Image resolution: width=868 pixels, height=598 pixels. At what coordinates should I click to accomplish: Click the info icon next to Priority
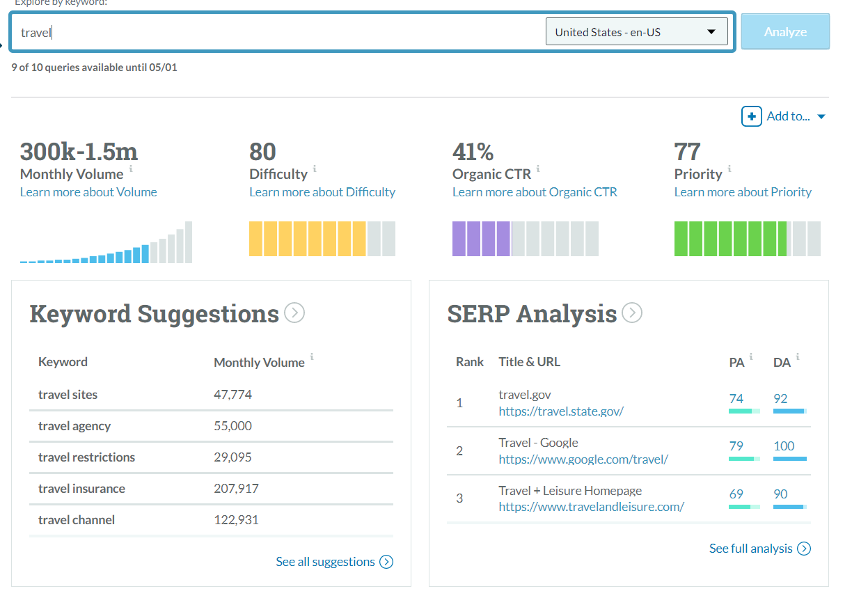point(729,168)
